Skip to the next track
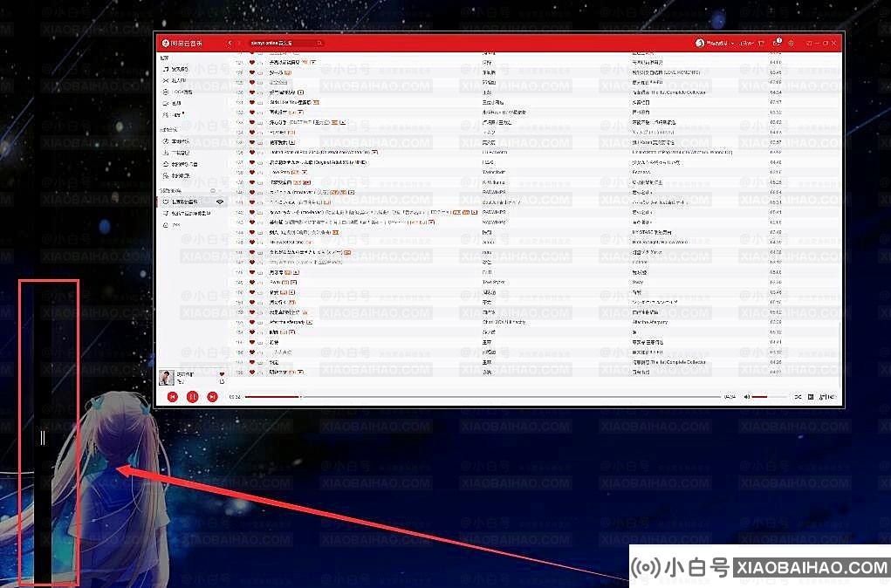The image size is (891, 588). [213, 397]
